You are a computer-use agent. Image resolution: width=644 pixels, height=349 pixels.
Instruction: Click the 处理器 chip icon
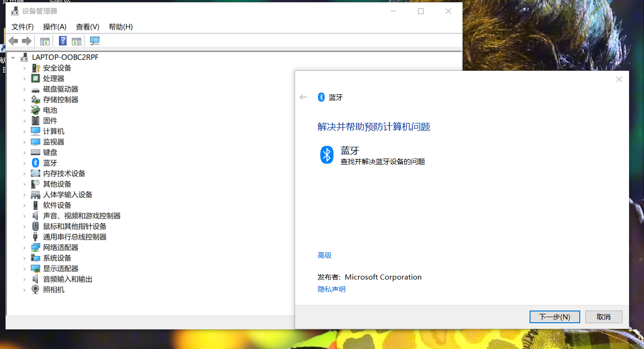click(36, 78)
